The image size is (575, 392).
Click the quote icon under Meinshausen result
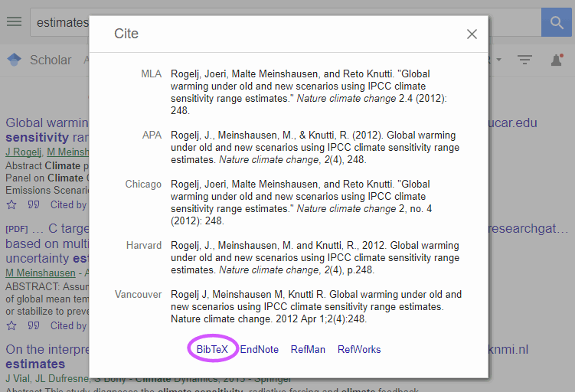pos(34,325)
